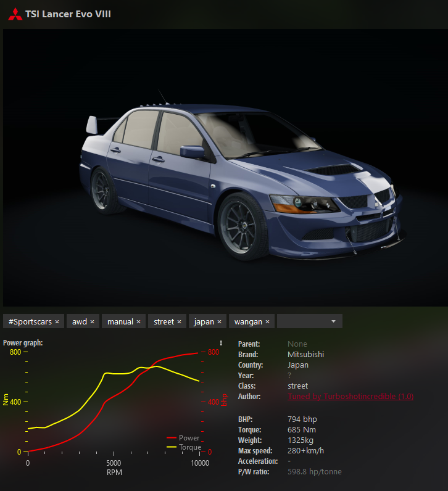This screenshot has height=491, width=448.
Task: Click the Author: field label
Action: point(249,397)
